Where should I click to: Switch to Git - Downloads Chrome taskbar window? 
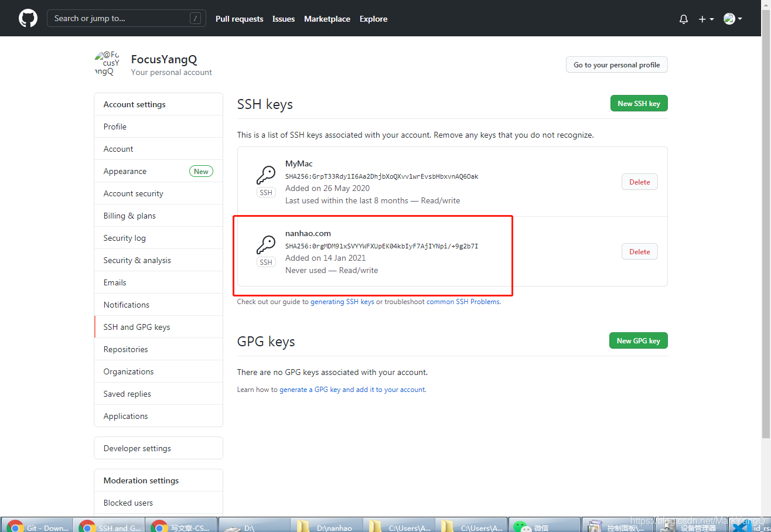click(x=38, y=525)
